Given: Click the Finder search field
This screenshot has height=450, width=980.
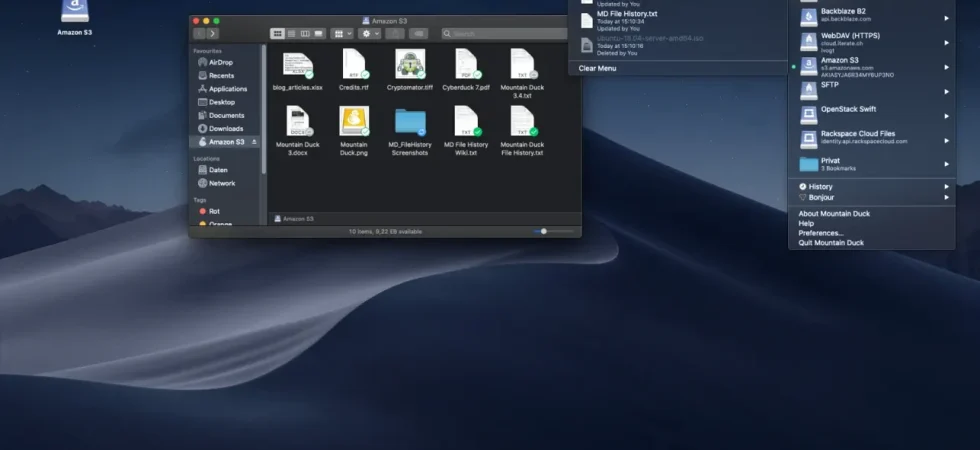Looking at the screenshot, I should [x=504, y=34].
